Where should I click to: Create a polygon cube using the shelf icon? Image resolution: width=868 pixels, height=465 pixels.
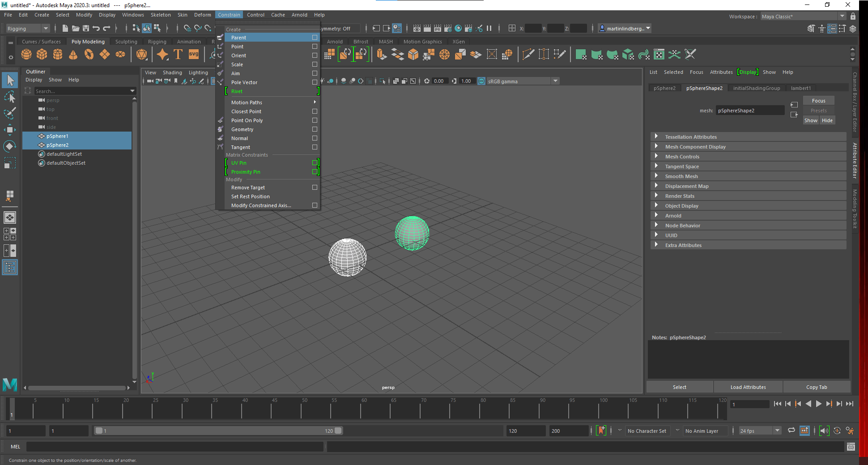(42, 54)
